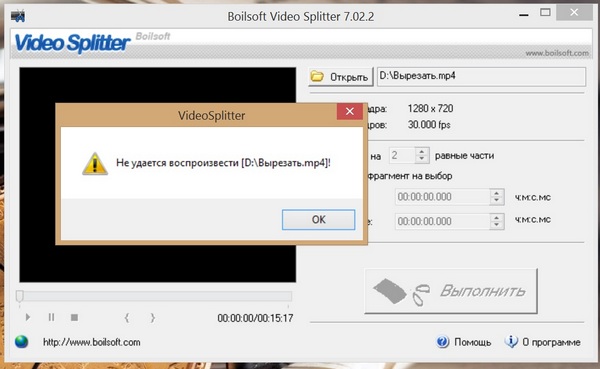Increase the first time field 00:00:00.000
The width and height of the screenshot is (600, 369).
click(x=497, y=193)
